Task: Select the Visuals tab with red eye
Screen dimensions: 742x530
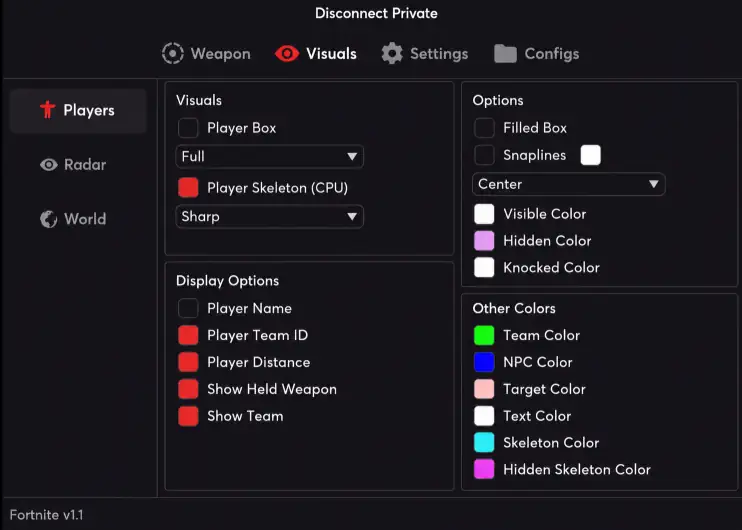Action: click(316, 53)
